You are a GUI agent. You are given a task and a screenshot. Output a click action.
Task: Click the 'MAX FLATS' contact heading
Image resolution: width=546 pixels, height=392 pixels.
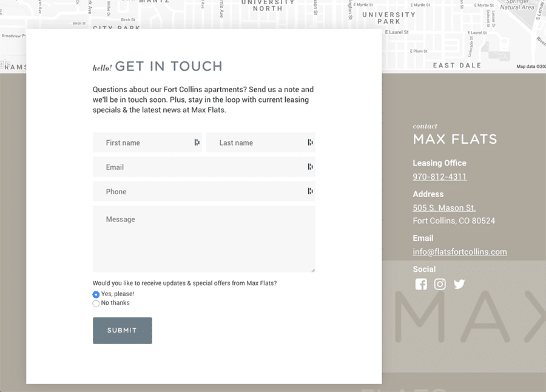[x=455, y=139]
